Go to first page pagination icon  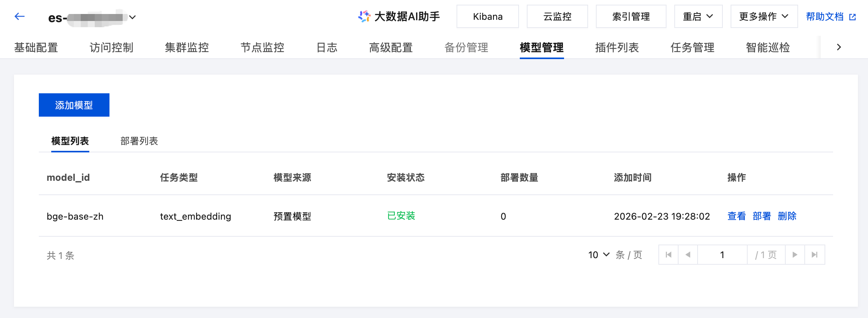[668, 255]
